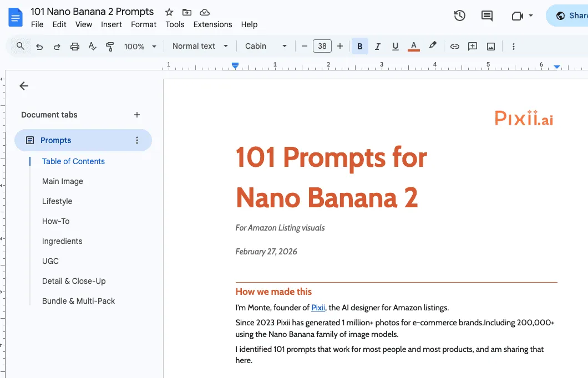Click the font size field showing 38
The height and width of the screenshot is (378, 588).
point(322,46)
